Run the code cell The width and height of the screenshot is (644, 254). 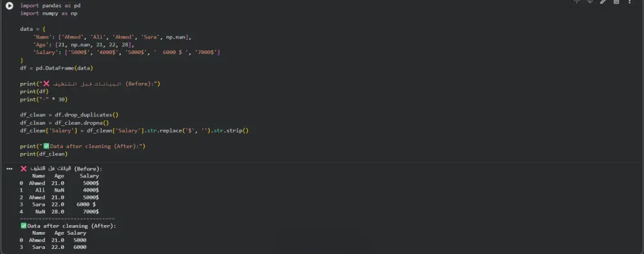(x=9, y=6)
